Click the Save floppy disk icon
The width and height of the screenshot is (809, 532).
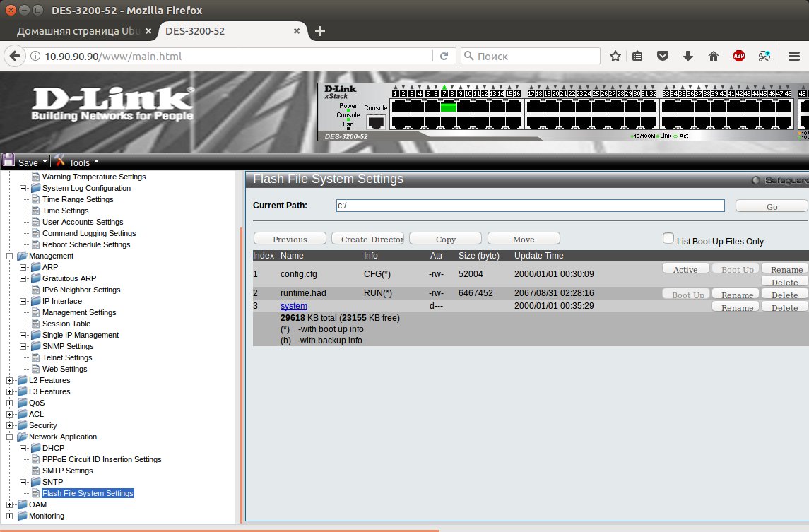pyautogui.click(x=8, y=161)
